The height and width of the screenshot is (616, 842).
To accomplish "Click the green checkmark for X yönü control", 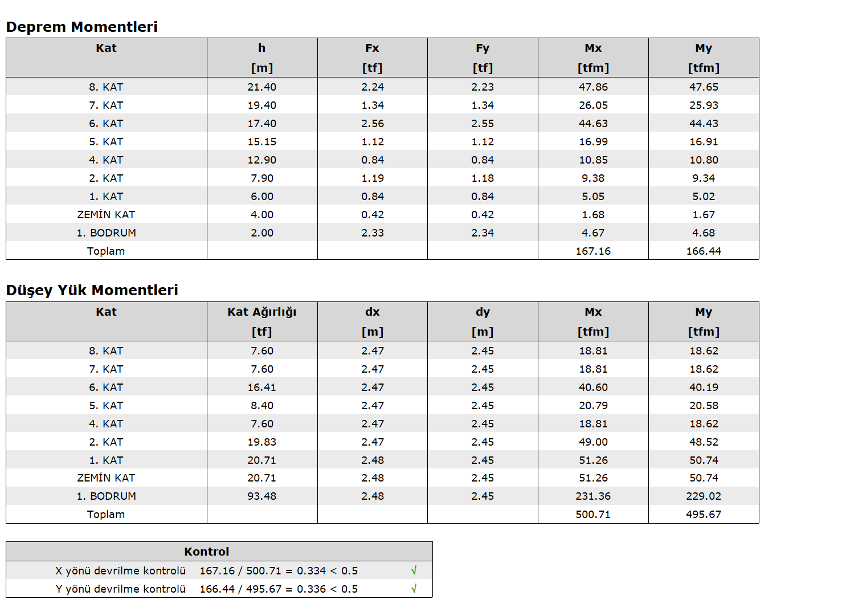I will pos(414,570).
